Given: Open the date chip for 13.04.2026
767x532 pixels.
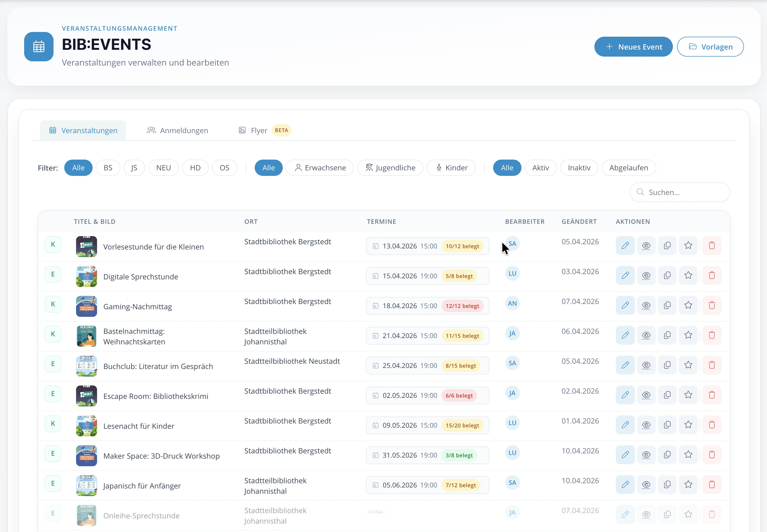Looking at the screenshot, I should click(404, 246).
